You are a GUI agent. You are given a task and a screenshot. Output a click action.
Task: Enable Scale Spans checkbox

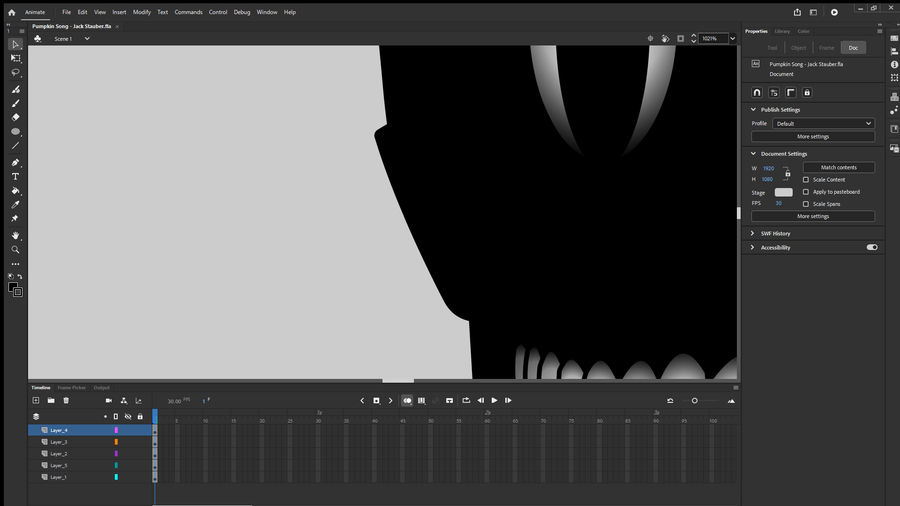[806, 204]
